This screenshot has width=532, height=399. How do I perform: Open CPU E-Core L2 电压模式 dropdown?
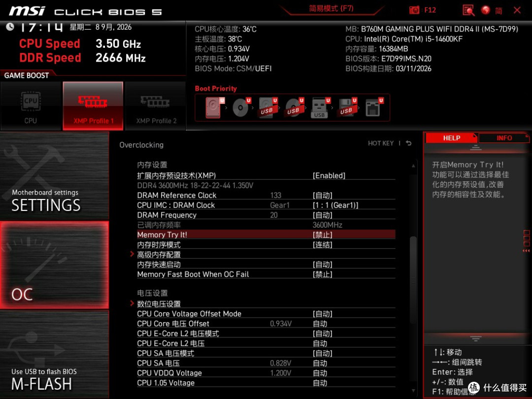(322, 333)
